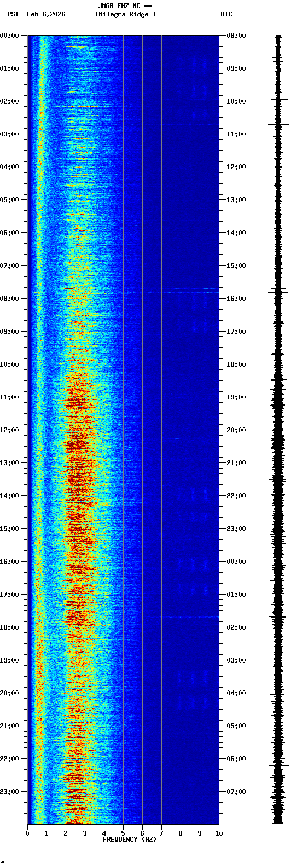Click frequency axis tick label 3
The width and height of the screenshot is (302, 868).
point(85,833)
